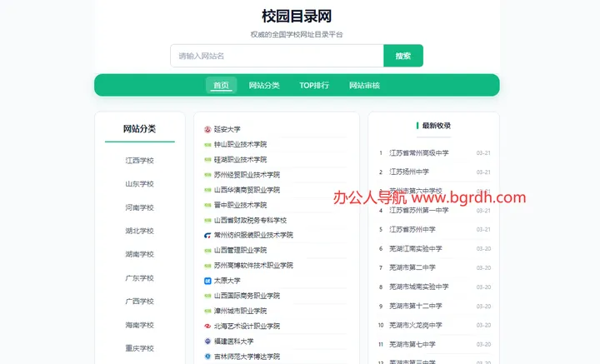This screenshot has height=364, width=600.
Task: Click the icon next to 晋中职业技术学院
Action: 207,206
